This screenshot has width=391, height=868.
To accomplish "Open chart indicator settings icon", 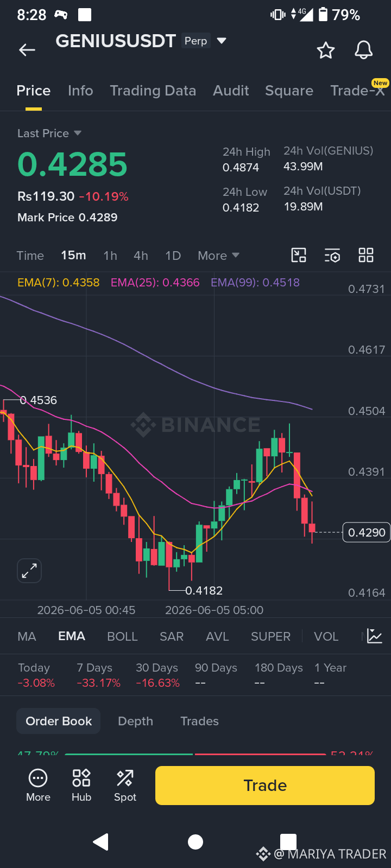I will click(x=332, y=255).
